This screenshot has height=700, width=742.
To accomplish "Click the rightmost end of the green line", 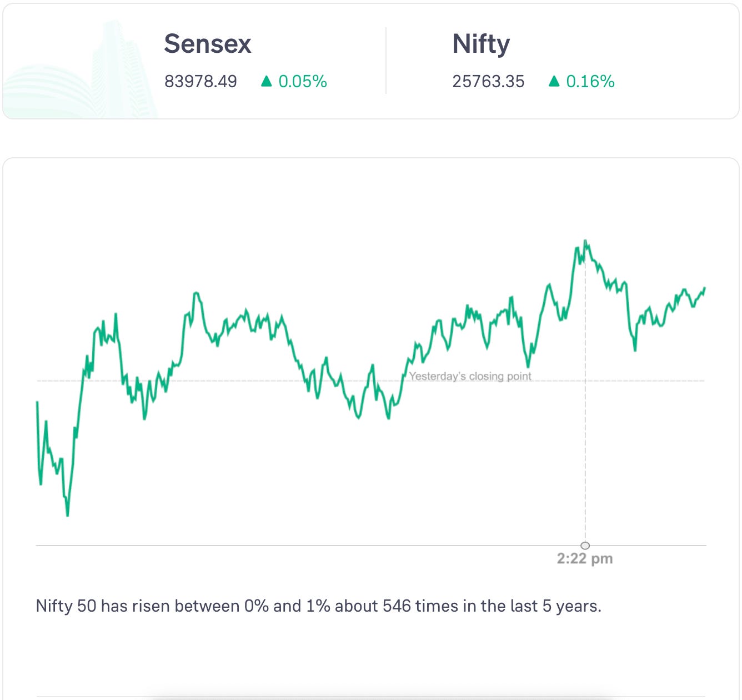I will tap(704, 288).
